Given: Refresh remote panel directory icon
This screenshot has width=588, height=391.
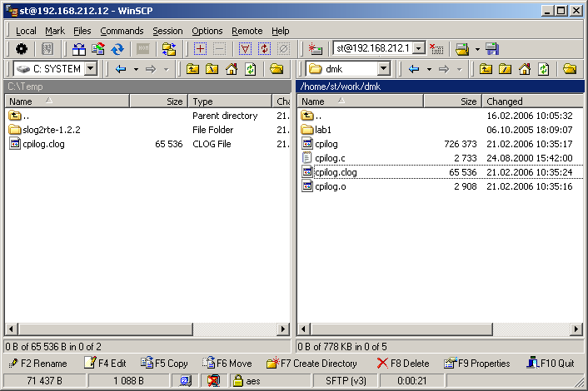Looking at the screenshot, I should click(x=543, y=69).
